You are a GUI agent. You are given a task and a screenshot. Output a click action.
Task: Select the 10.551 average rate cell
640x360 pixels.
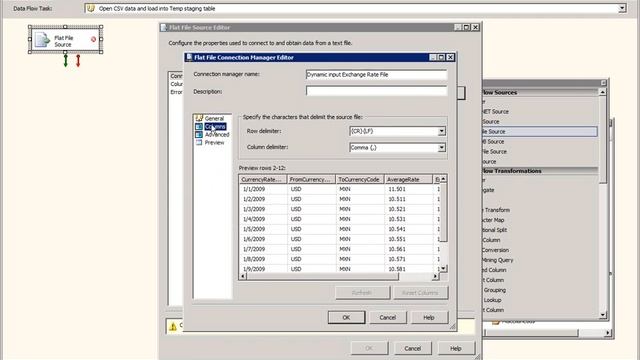coord(408,239)
